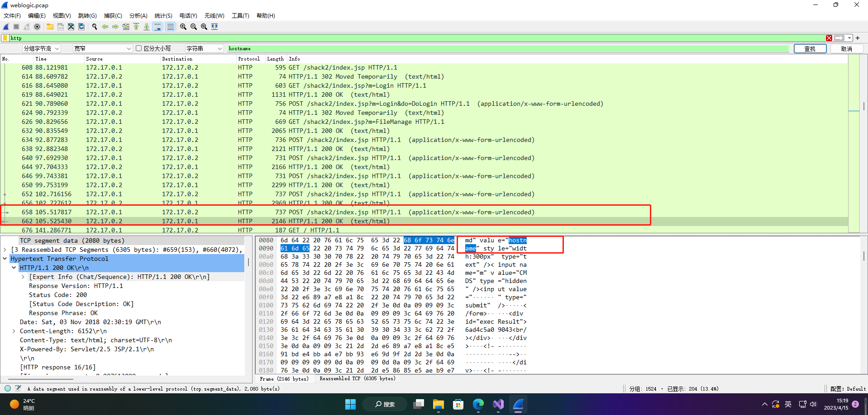Sort packets by the Length column header
The image size is (868, 415).
click(275, 59)
